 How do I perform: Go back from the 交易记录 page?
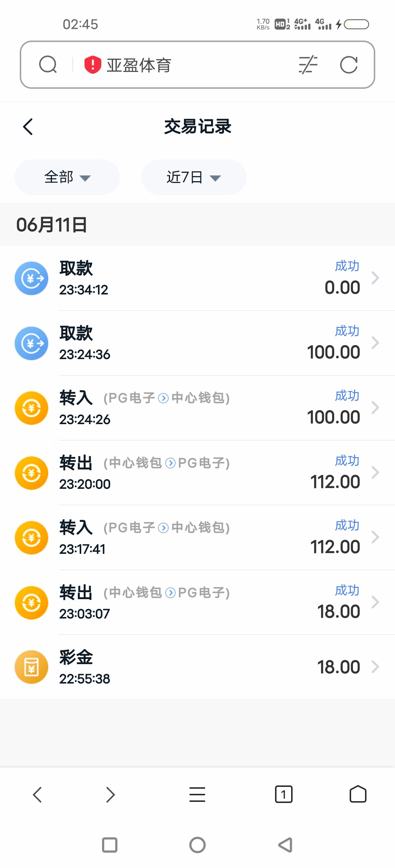pyautogui.click(x=28, y=127)
